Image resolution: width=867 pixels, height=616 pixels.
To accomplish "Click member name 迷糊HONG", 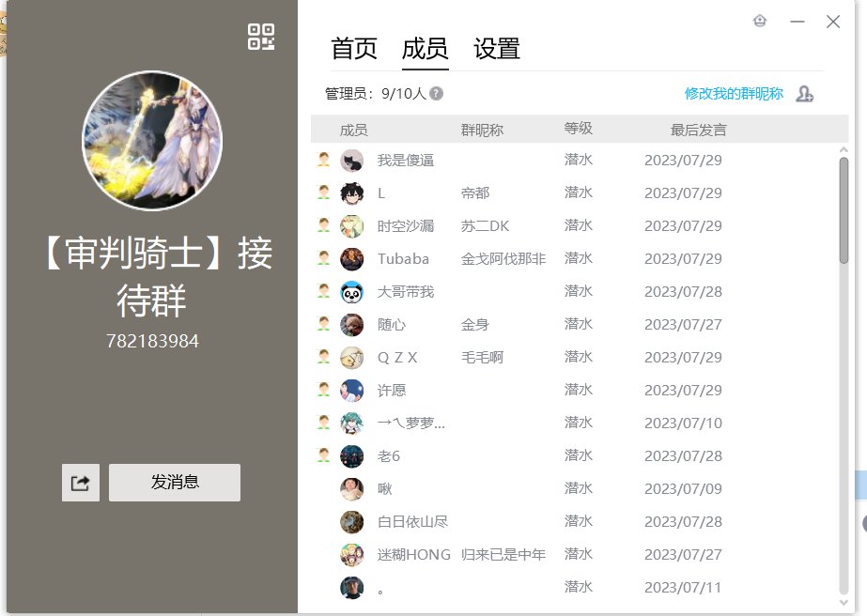I will [414, 555].
